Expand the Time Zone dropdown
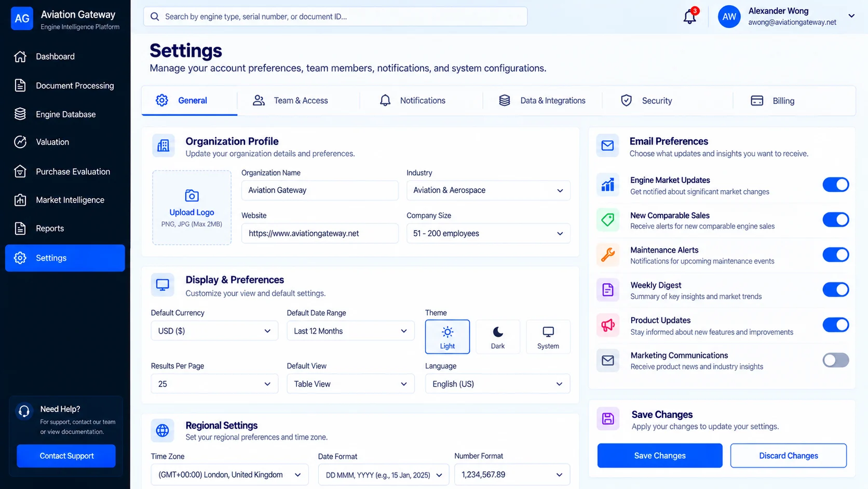 click(x=229, y=475)
